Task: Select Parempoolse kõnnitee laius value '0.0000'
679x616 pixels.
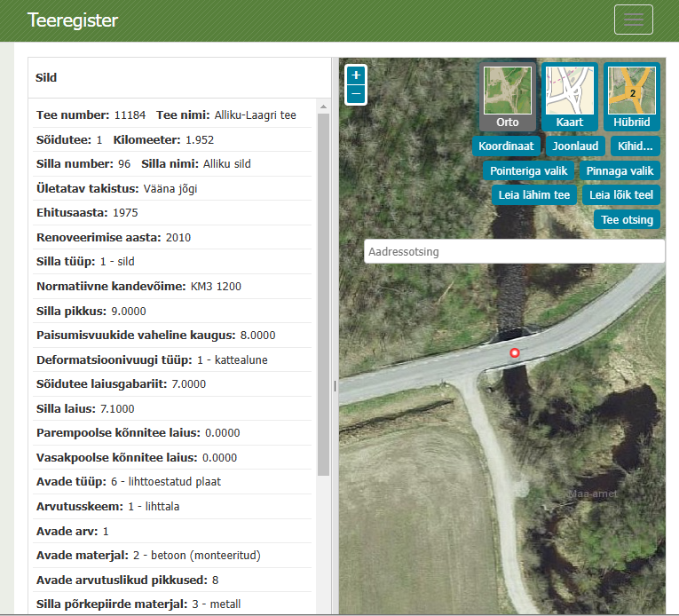Action: click(223, 433)
